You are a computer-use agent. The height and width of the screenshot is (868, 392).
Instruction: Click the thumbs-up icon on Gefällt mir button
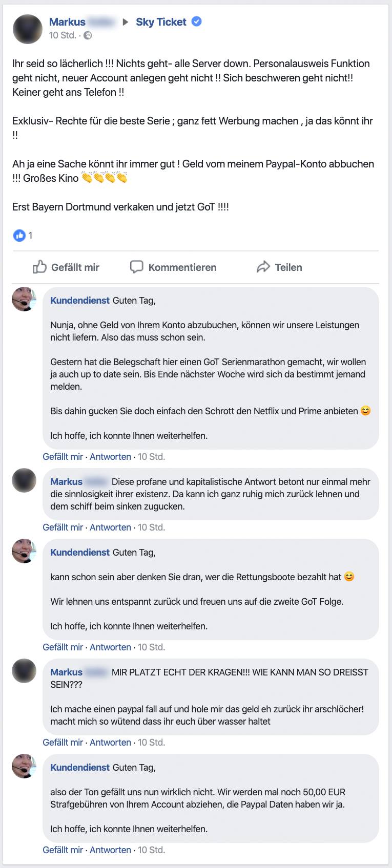pos(39,267)
